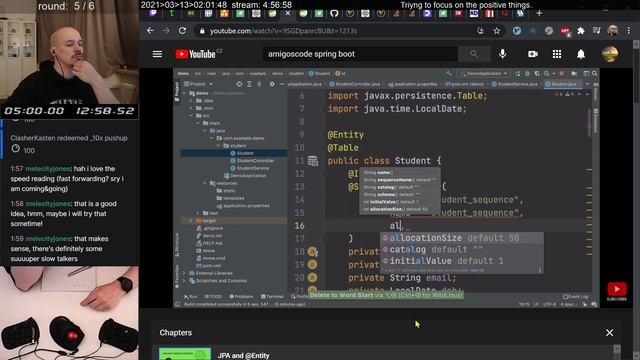Go back using the browser back arrow
Screen dimensions: 640x360
[150, 31]
